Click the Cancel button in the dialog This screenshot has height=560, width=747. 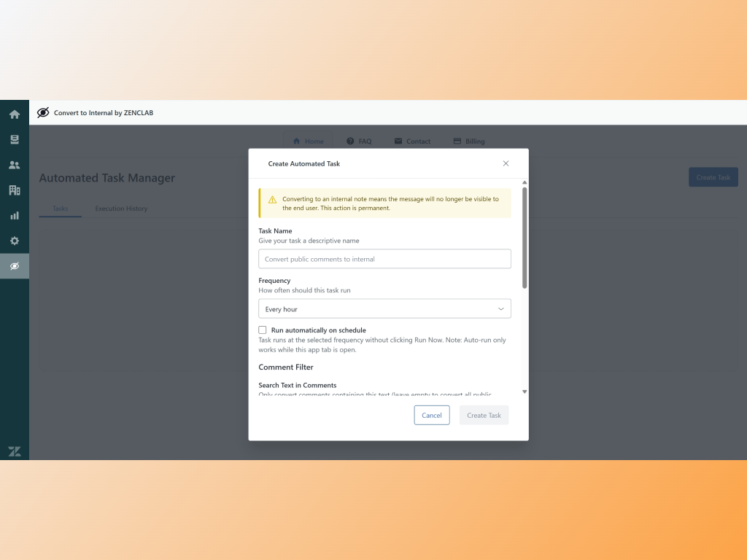tap(432, 415)
